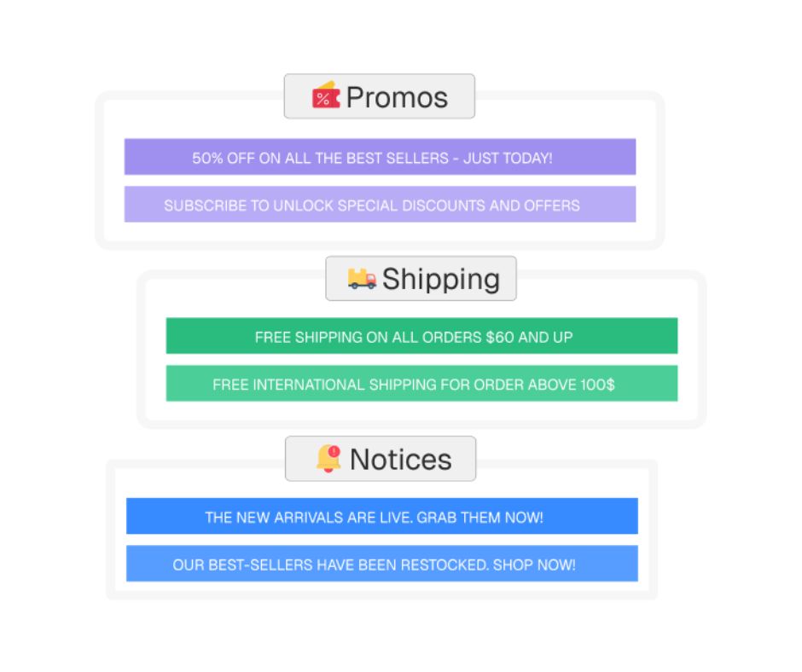Screen dimensions: 802x672
Task: Click the red coupon icon beside Promos
Action: tap(326, 96)
